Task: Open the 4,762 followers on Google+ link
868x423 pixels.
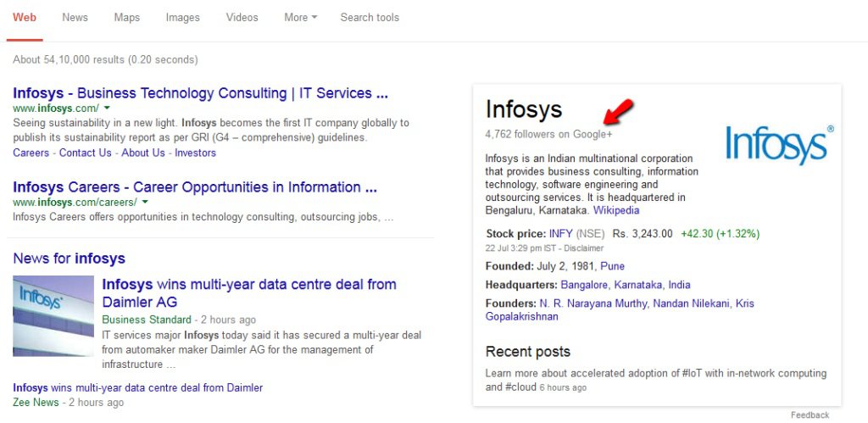Action: pos(549,134)
